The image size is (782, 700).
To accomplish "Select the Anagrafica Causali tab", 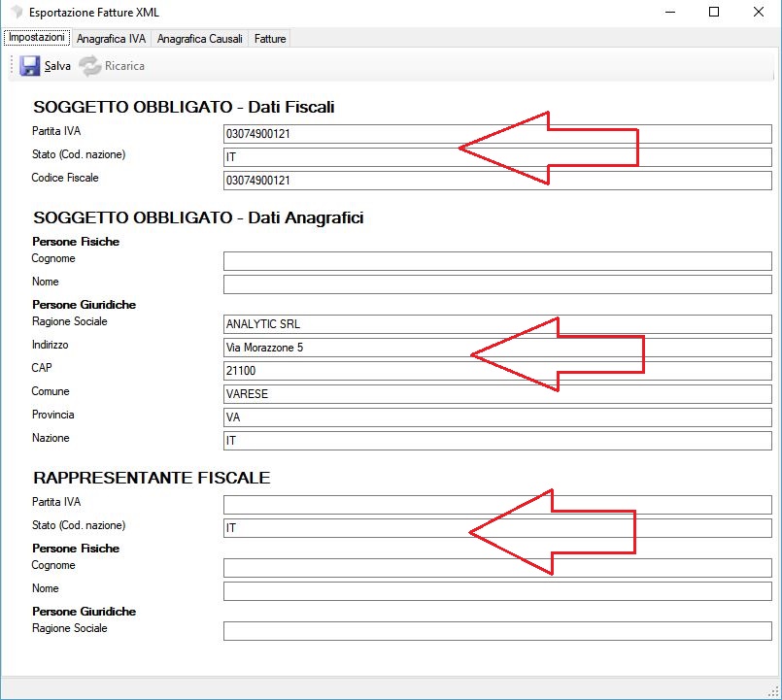I will [x=199, y=39].
